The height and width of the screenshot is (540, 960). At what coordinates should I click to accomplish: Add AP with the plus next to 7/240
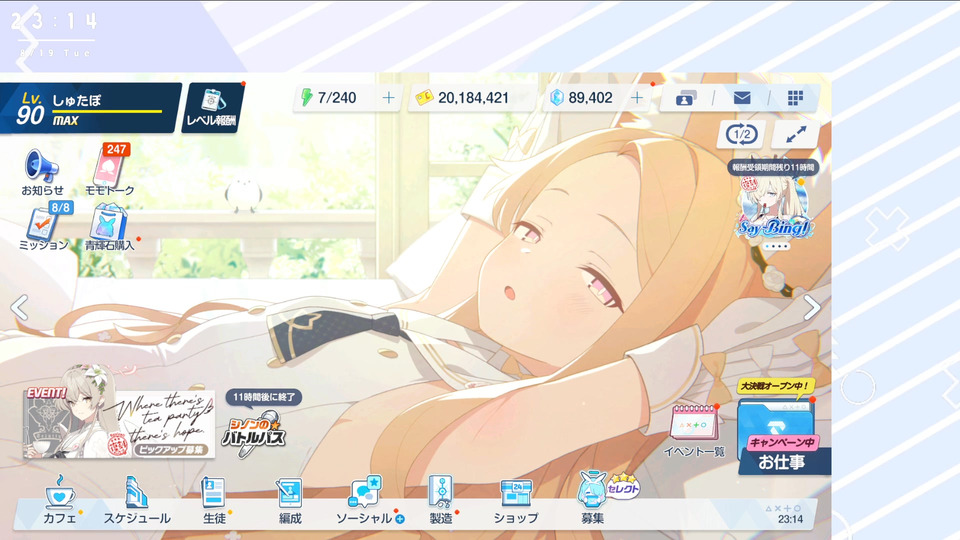pos(388,98)
